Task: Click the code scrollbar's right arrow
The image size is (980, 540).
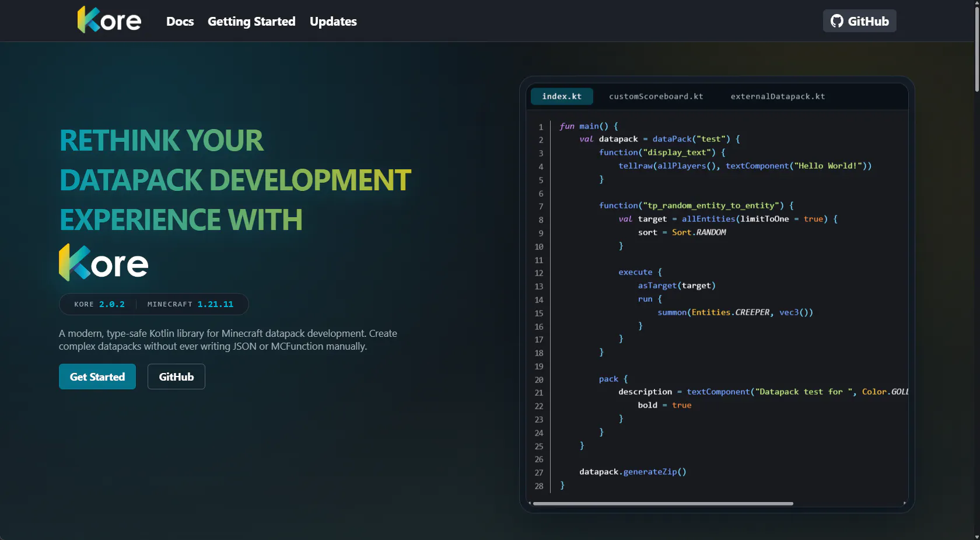Action: pyautogui.click(x=905, y=503)
